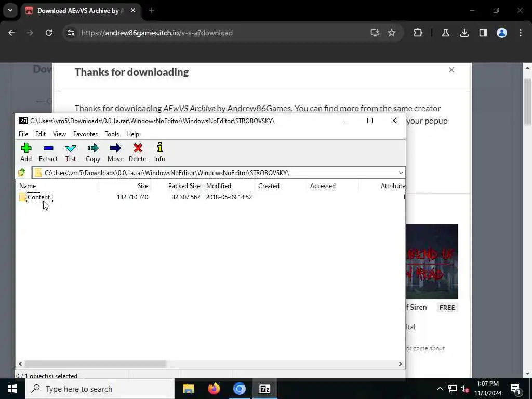Expand the 7-Zip address path dropdown
Image resolution: width=532 pixels, height=399 pixels.
click(401, 172)
